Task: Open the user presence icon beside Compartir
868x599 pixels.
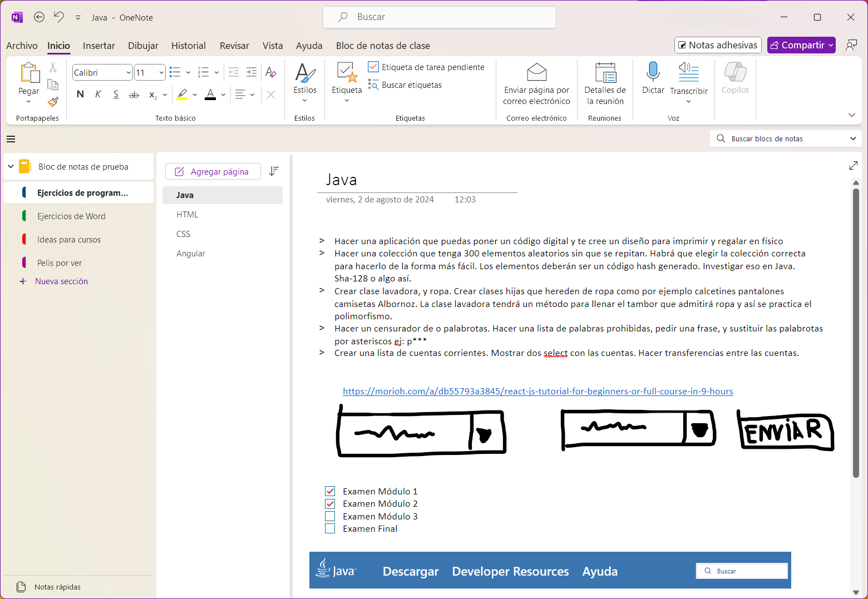Action: click(851, 45)
